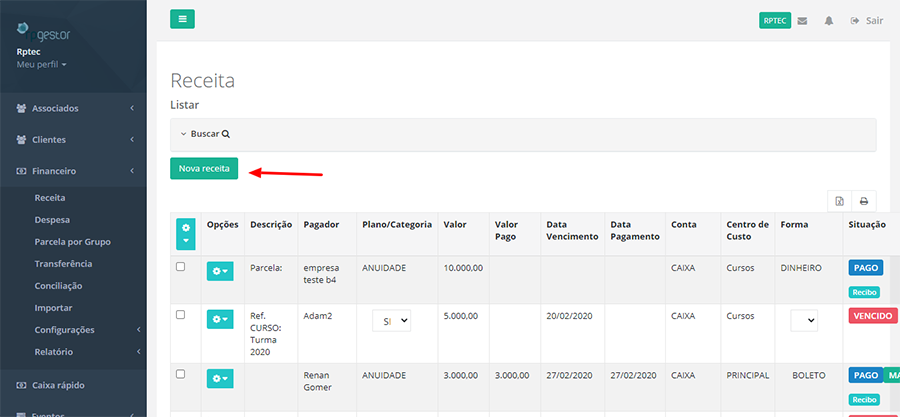The height and width of the screenshot is (417, 900).
Task: Open Despesa in the sidebar
Action: pos(51,220)
